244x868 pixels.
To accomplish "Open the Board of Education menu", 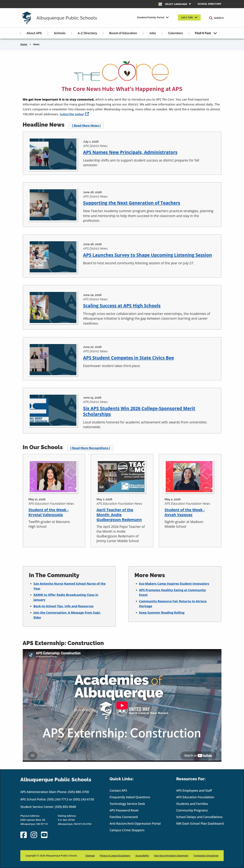I will pos(123,33).
